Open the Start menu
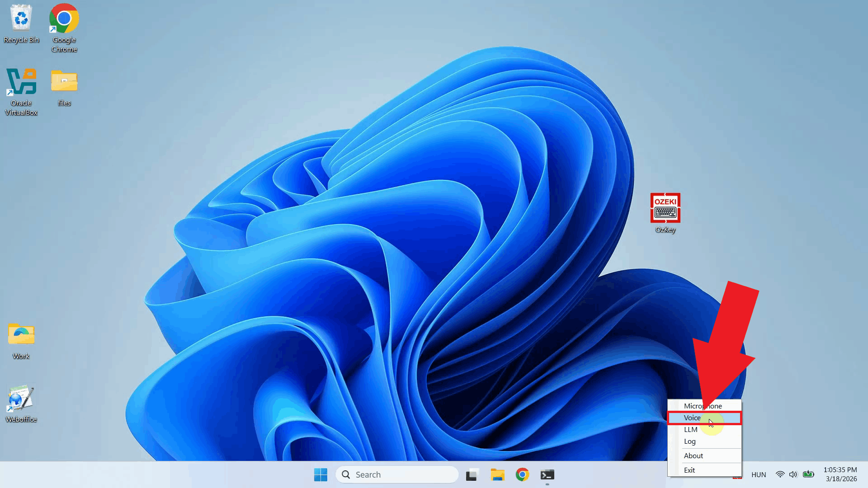The width and height of the screenshot is (868, 488). click(x=321, y=475)
